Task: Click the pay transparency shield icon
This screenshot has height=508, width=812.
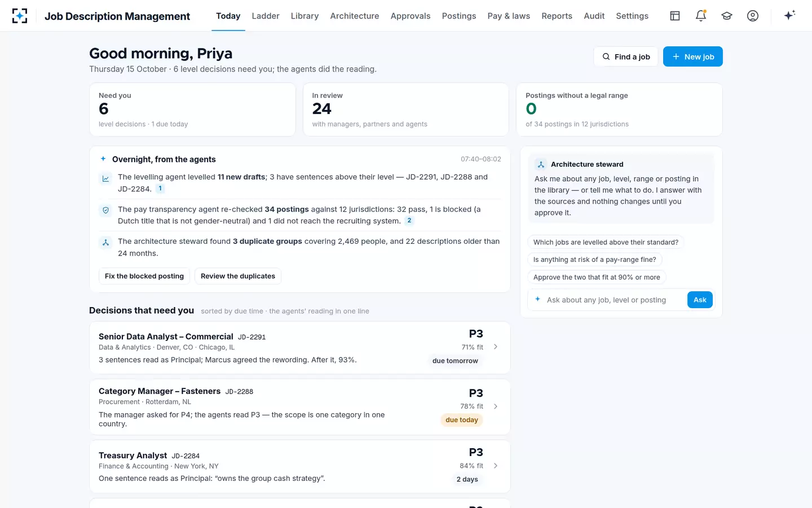Action: point(105,211)
